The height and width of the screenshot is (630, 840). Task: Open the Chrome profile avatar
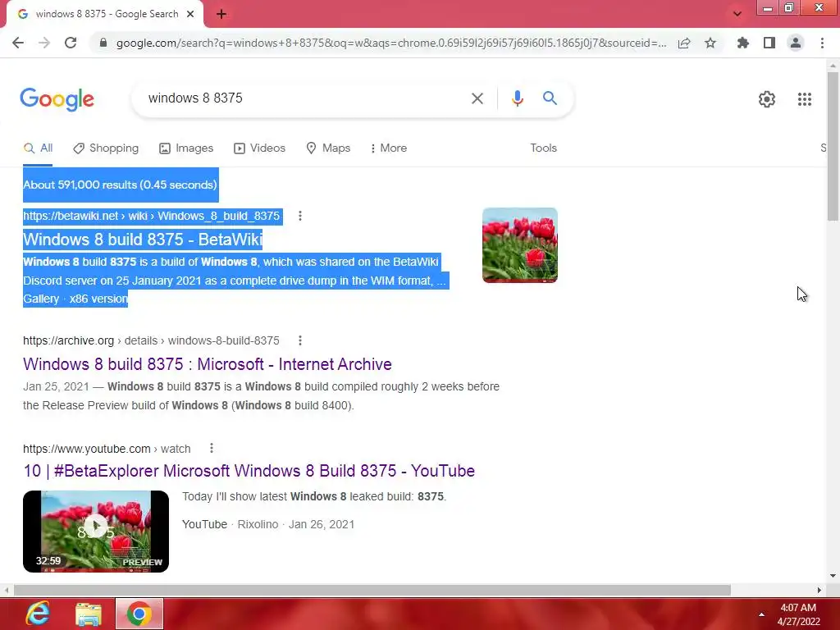coord(796,43)
